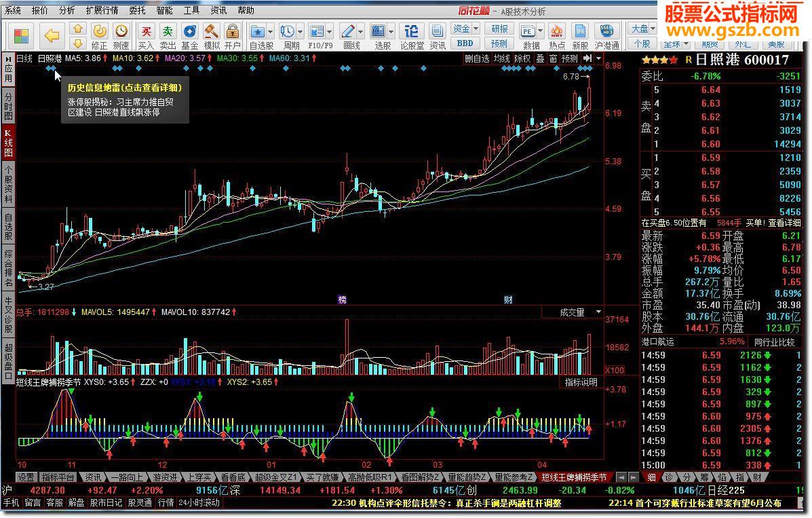
Task: Open the 热点 hot topics flame icon
Action: pyautogui.click(x=557, y=36)
